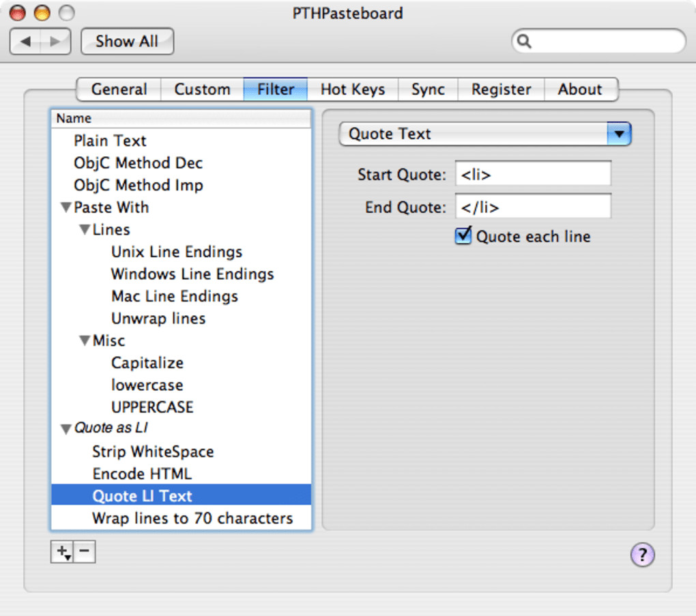Switch to the Custom tab
Screen dimensions: 696x616
[202, 89]
